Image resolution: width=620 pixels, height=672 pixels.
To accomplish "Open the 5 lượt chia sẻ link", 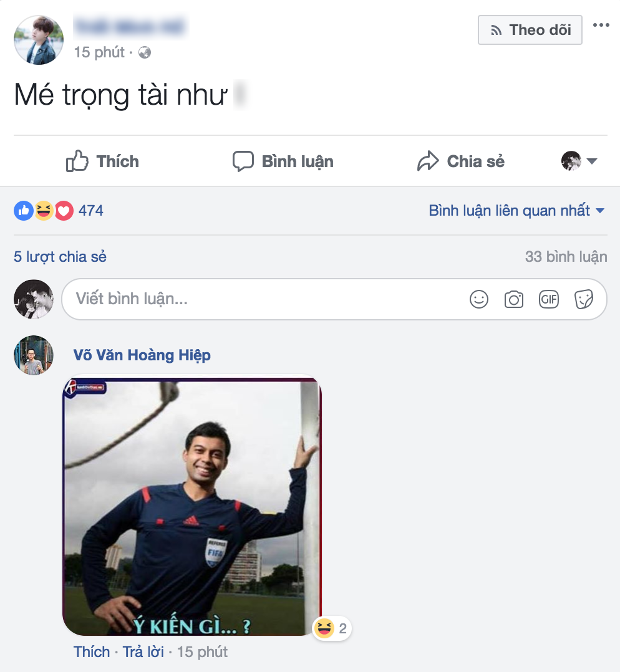I will [x=60, y=257].
